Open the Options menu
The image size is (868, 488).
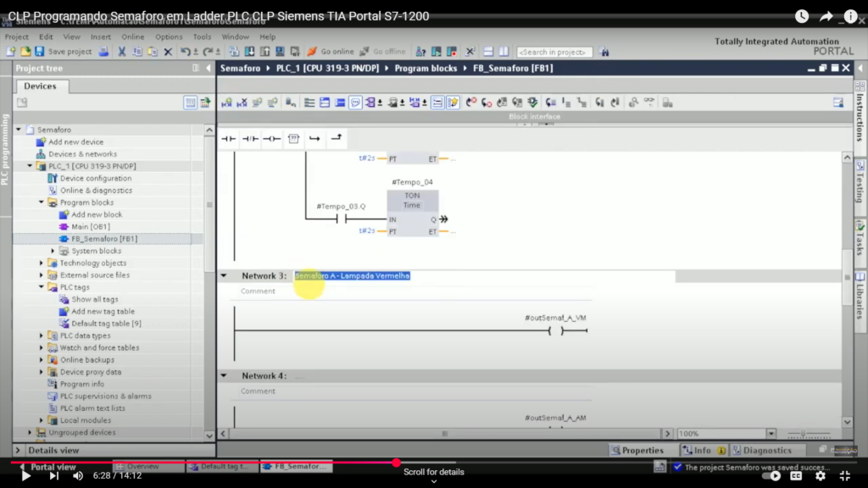click(x=169, y=37)
